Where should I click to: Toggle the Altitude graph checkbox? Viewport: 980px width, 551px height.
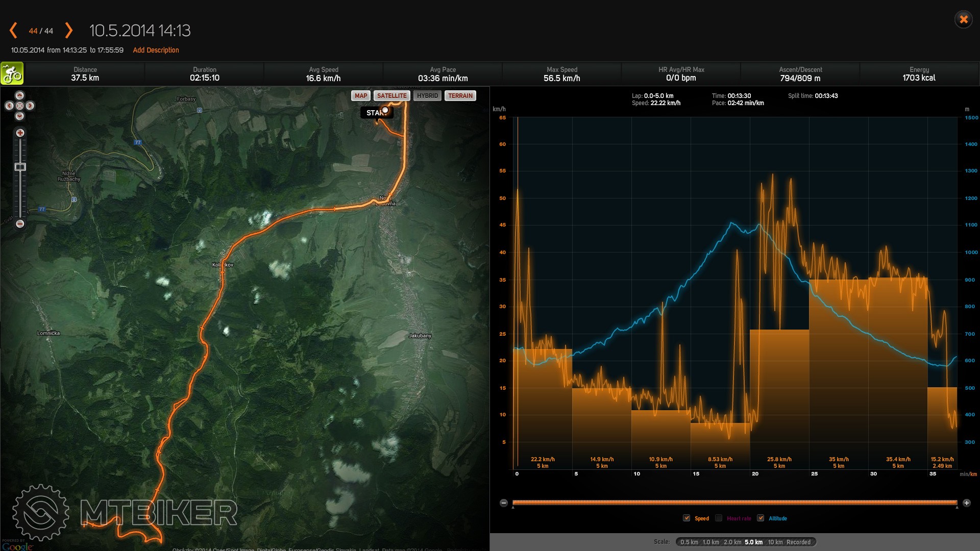(761, 518)
